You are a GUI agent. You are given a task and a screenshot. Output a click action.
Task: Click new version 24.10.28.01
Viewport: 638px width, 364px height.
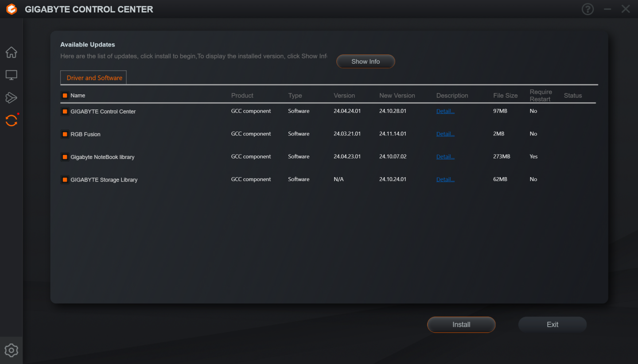pyautogui.click(x=393, y=111)
